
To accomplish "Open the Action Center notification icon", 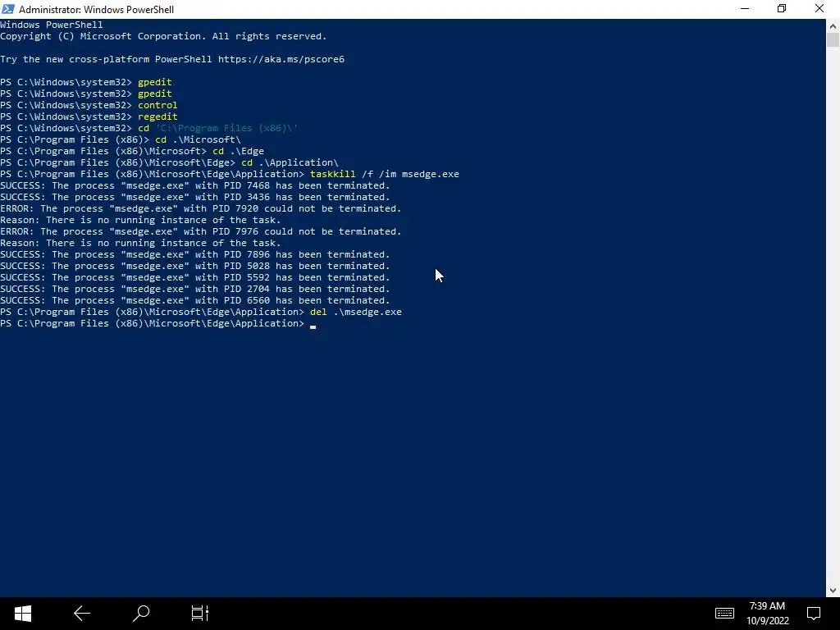I will point(814,614).
